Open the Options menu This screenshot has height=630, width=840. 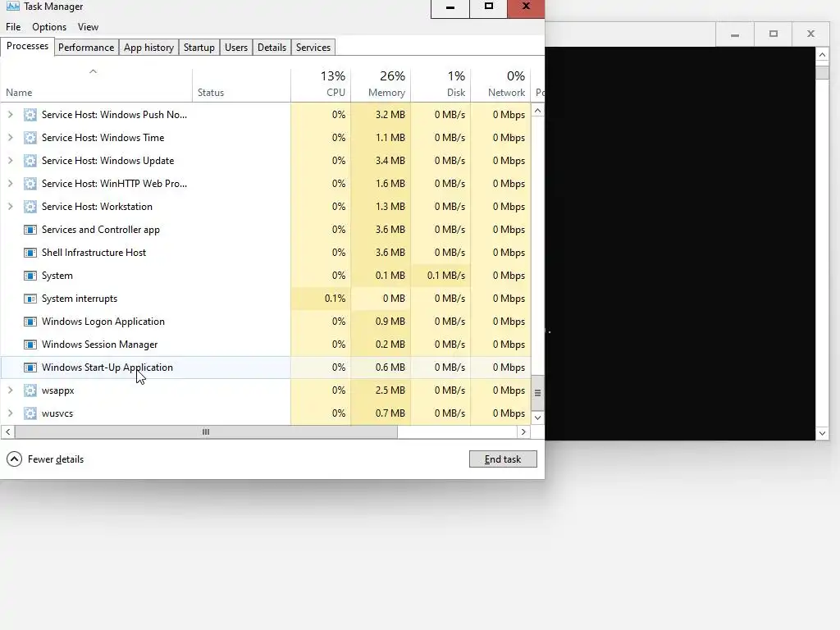pos(49,27)
